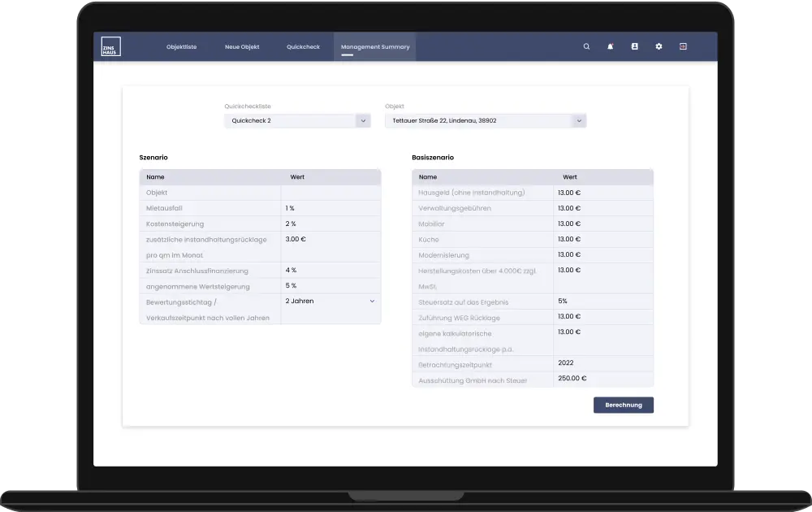812x512 pixels.
Task: Edit the Kostensteigerung value of 2 %
Action: coord(329,223)
